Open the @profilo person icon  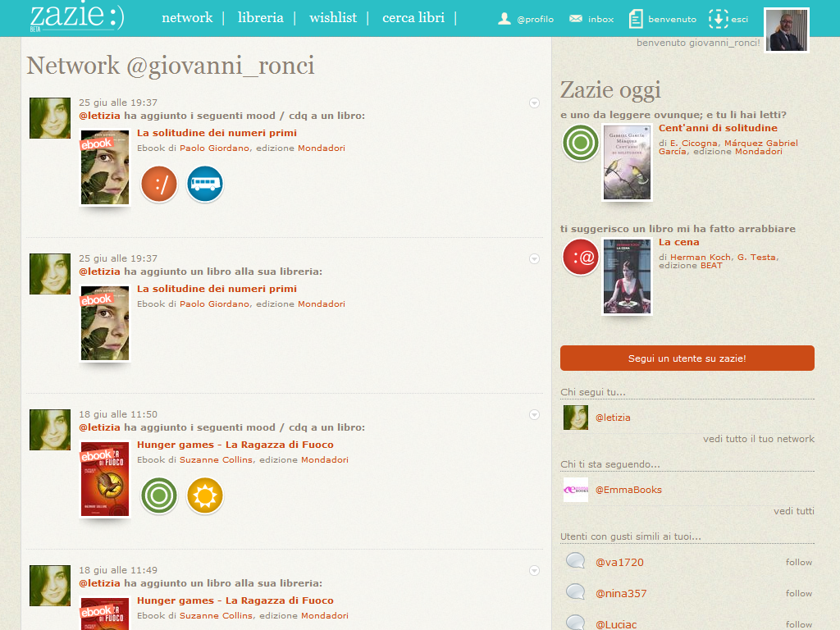click(x=504, y=19)
